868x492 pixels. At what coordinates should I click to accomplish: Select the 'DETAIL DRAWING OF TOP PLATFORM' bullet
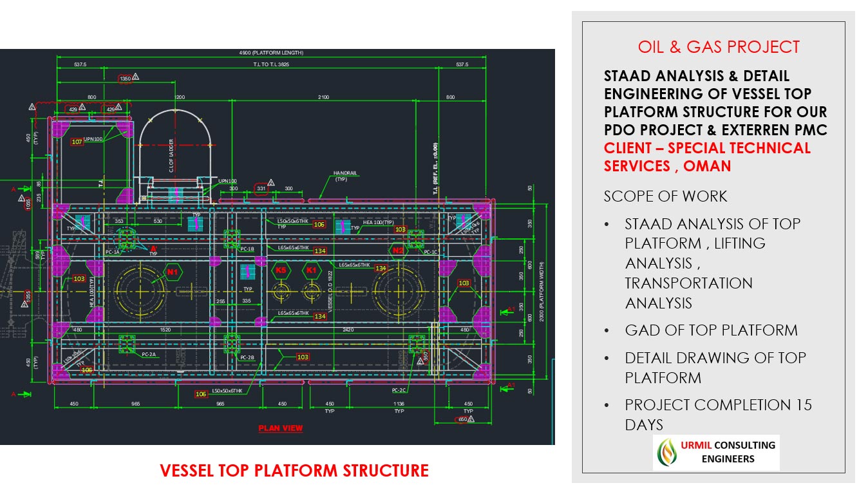point(715,367)
